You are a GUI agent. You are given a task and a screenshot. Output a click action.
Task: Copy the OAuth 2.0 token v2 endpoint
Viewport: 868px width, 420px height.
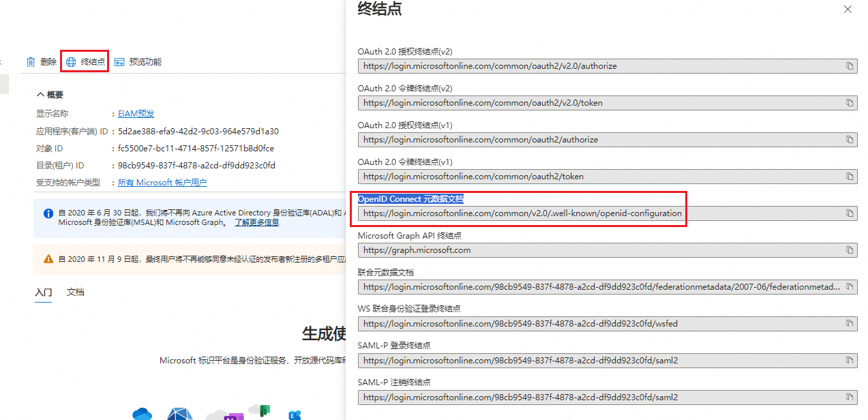[x=850, y=103]
